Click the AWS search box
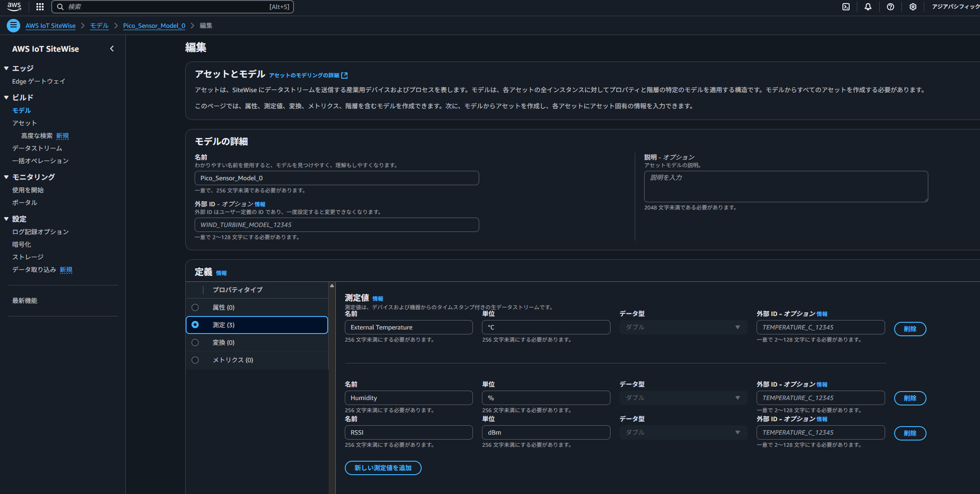Viewport: 980px width, 494px height. tap(173, 7)
